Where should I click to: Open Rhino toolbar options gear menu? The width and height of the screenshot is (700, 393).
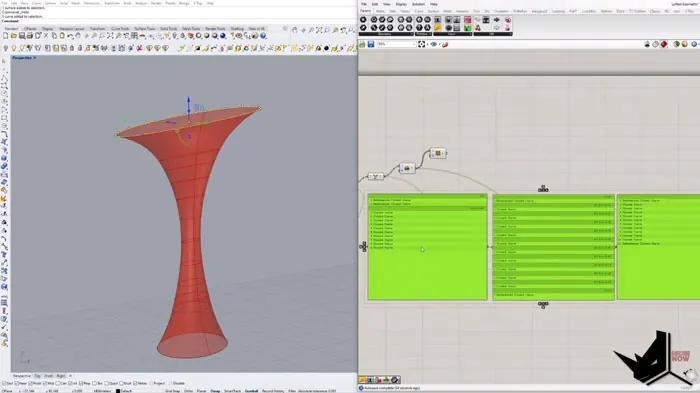click(x=285, y=29)
